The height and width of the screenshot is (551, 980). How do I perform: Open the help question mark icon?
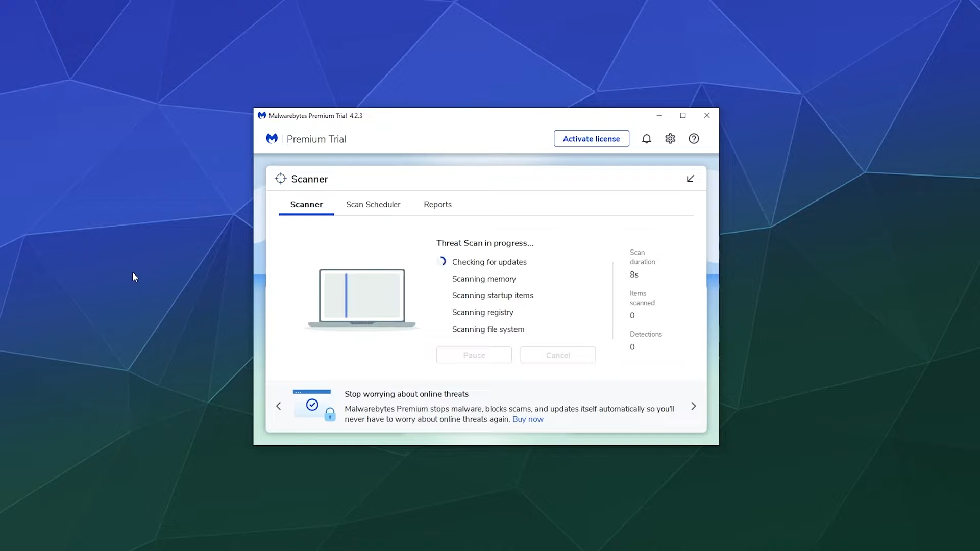point(694,139)
